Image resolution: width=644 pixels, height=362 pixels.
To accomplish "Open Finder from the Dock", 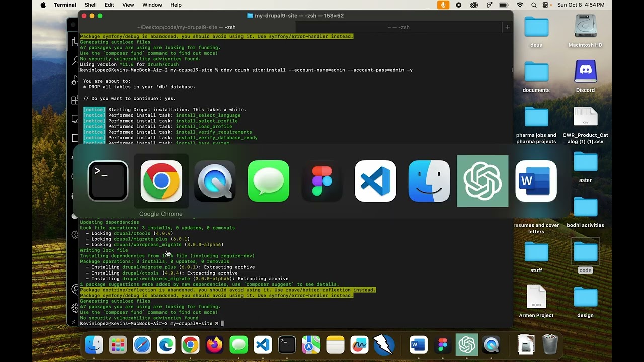I will [x=94, y=345].
